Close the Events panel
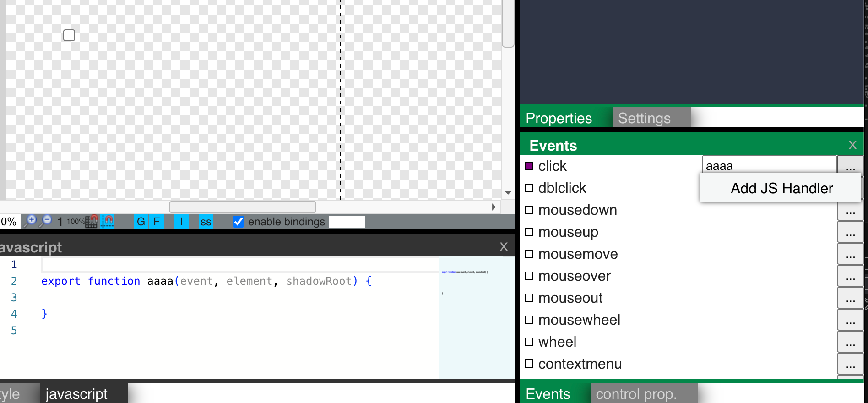The height and width of the screenshot is (403, 868). 852,145
